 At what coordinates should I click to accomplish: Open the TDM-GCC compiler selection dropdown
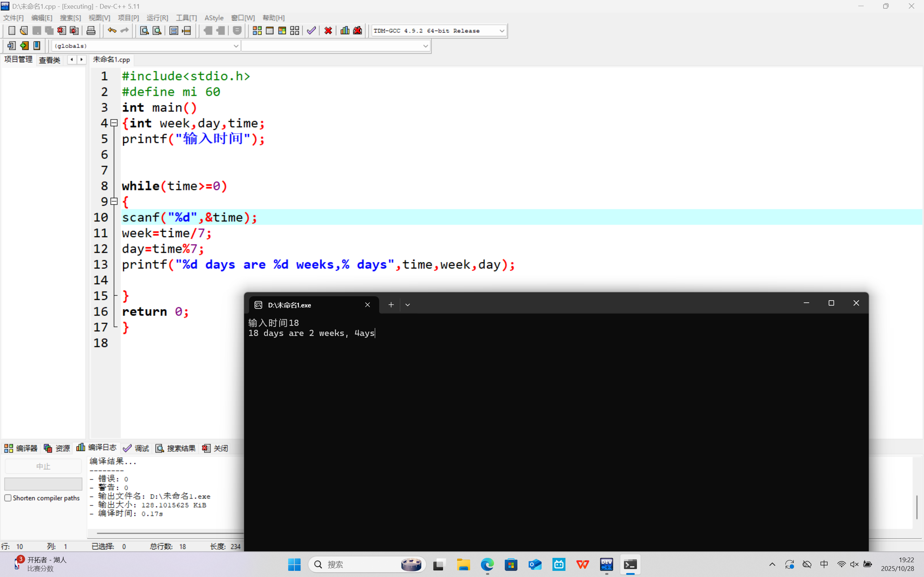(502, 31)
